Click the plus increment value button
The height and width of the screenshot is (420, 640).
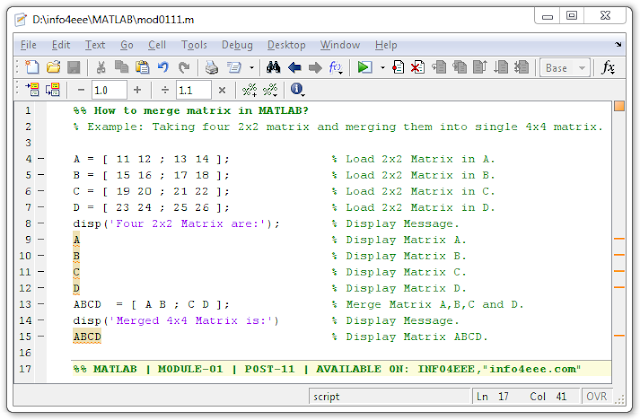coord(138,89)
